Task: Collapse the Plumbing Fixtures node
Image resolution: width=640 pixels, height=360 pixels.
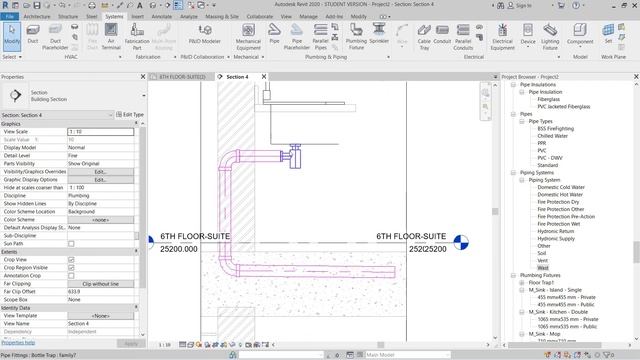Action: (513, 275)
